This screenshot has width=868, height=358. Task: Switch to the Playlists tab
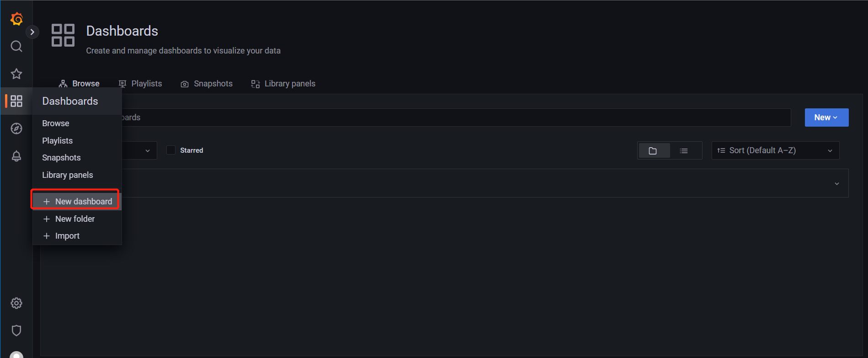(x=141, y=84)
